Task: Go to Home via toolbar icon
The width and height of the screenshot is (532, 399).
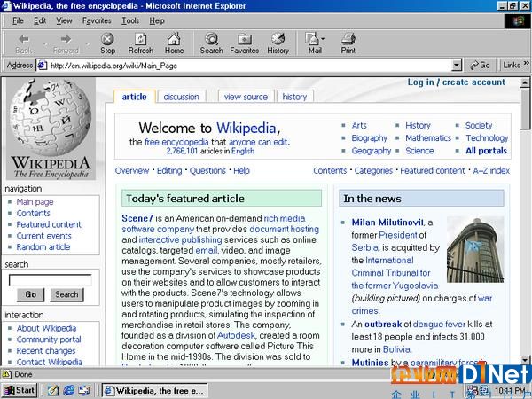Action: point(174,43)
